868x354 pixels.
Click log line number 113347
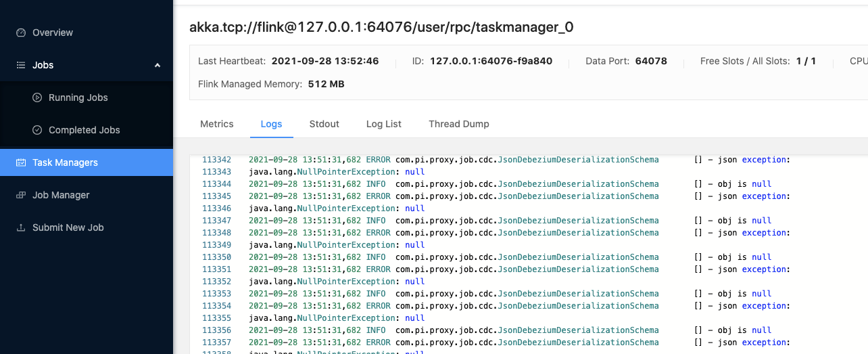(x=216, y=221)
